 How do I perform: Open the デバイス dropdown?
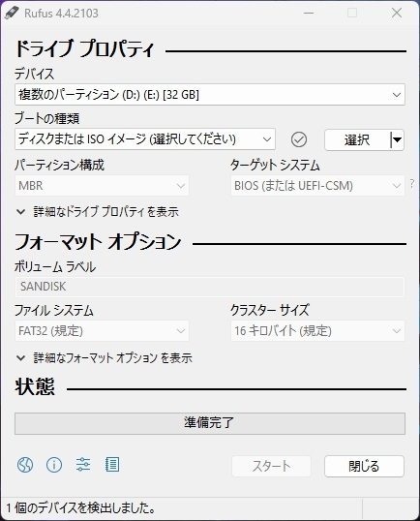[210, 95]
